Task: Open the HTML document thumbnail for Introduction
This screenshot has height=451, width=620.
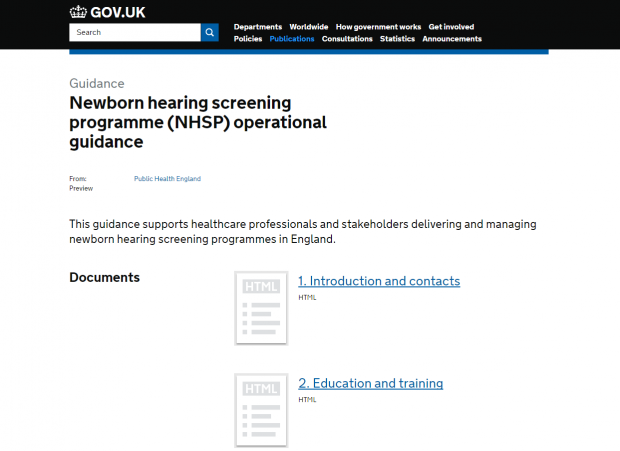Action: pyautogui.click(x=261, y=308)
